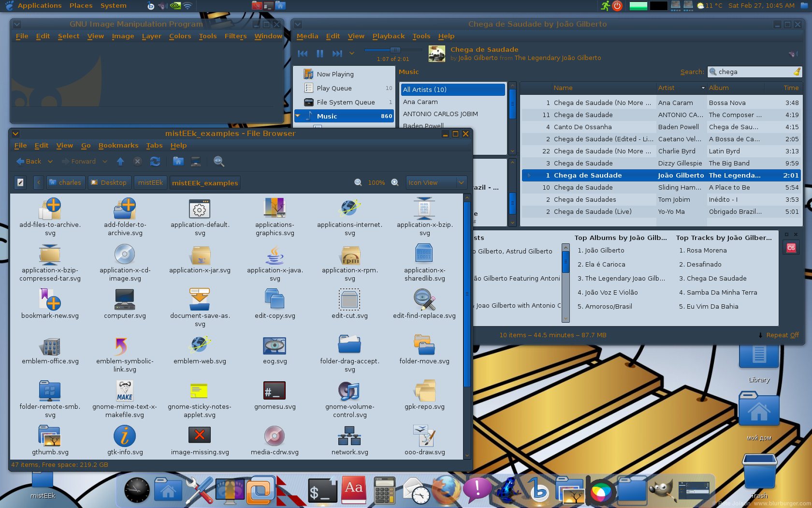Open the terminal from the dock
The image size is (812, 508).
[323, 491]
